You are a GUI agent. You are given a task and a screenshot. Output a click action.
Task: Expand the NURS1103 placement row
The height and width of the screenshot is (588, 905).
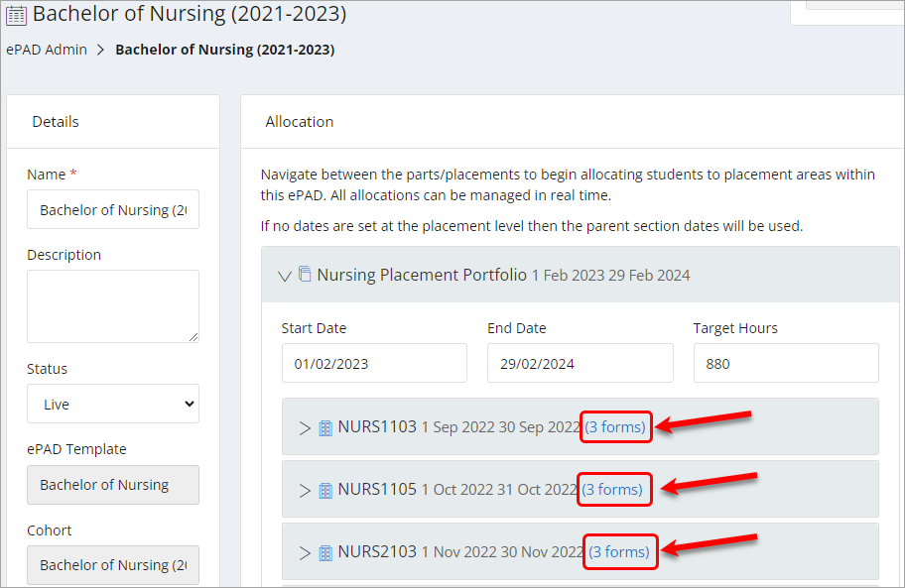[304, 426]
